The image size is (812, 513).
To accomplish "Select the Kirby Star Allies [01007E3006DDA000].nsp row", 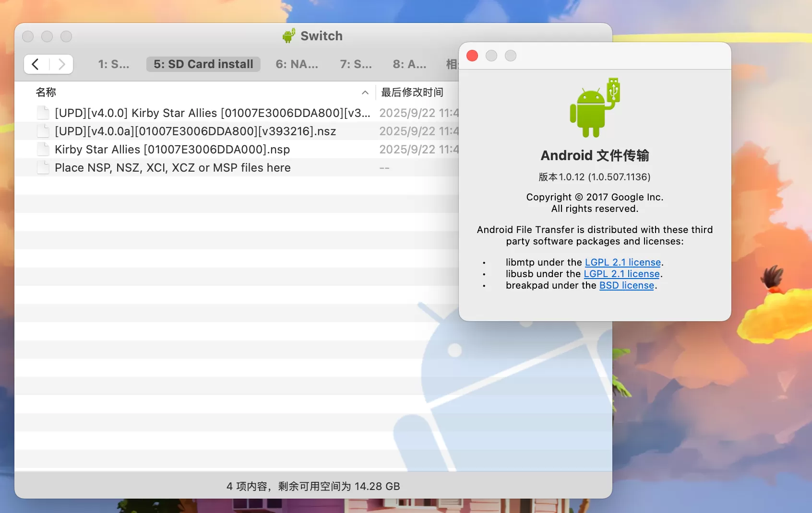I will [x=172, y=149].
